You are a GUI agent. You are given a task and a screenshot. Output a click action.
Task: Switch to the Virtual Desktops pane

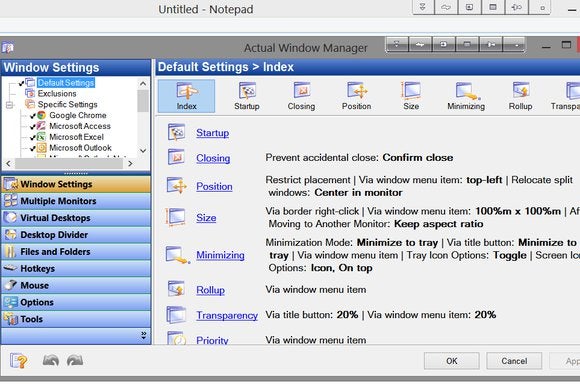(x=76, y=218)
